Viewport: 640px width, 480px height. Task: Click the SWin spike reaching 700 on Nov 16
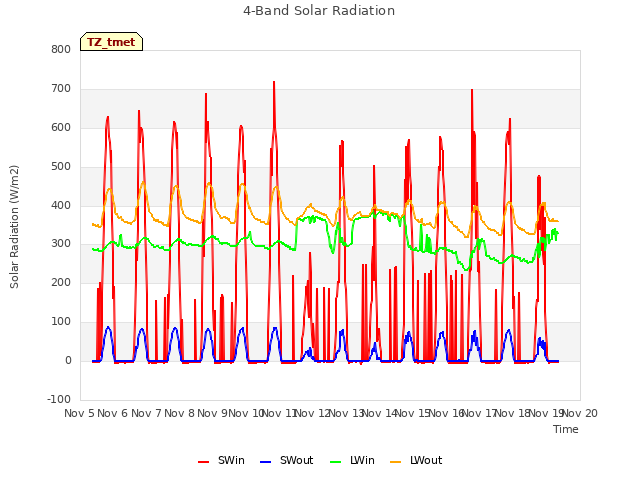[472, 90]
